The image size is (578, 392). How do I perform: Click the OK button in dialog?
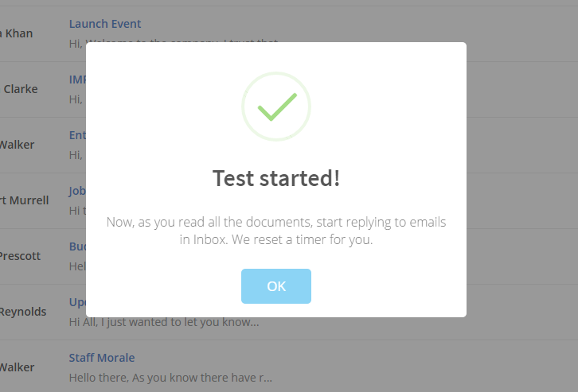pos(276,286)
